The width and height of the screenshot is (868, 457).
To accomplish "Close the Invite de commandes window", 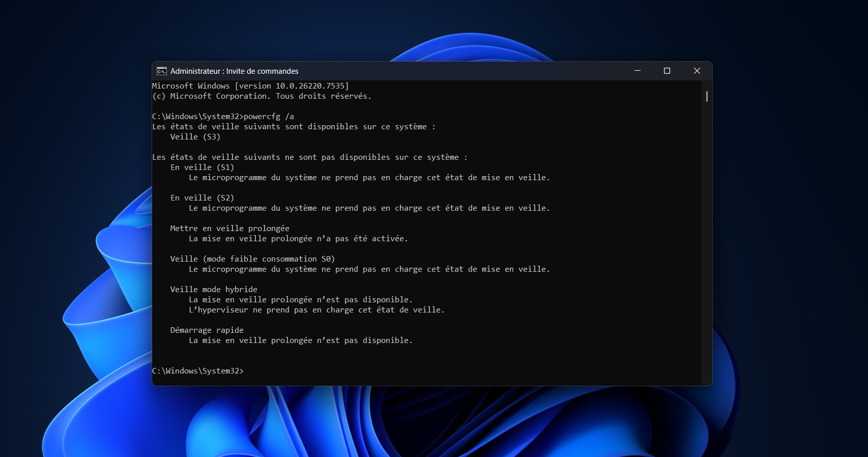I will [x=697, y=71].
